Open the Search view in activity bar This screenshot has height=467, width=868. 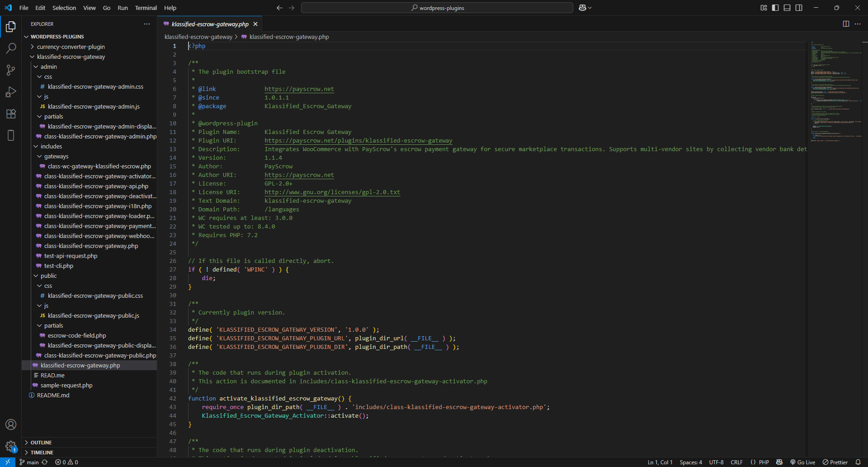(11, 48)
